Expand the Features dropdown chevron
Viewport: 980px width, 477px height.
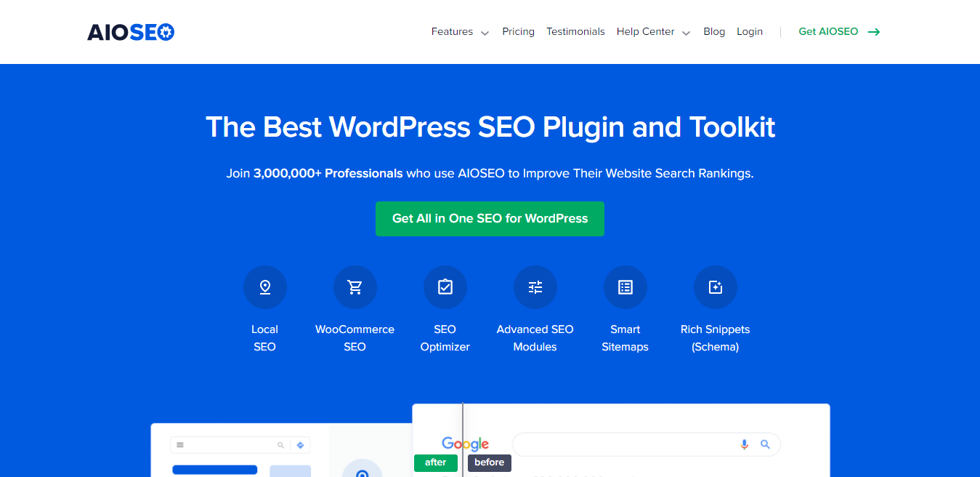[x=485, y=33]
